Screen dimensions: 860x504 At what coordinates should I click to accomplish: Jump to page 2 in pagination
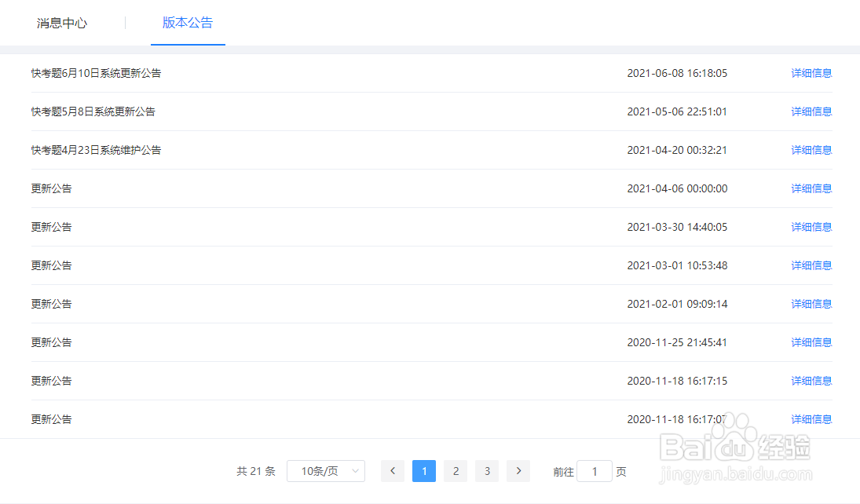(456, 471)
